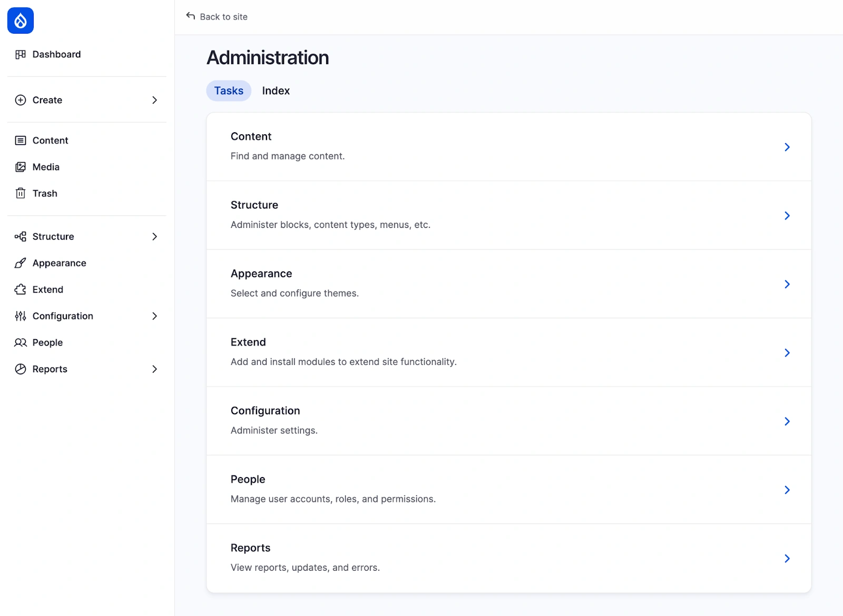Click chevron on Extend modules card
The height and width of the screenshot is (616, 843).
pos(787,353)
